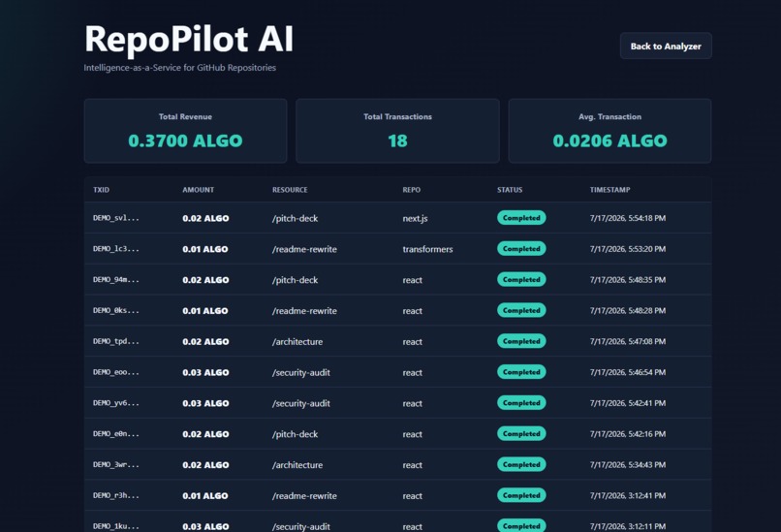Screen dimensions: 781x532
Task: Click transaction ID DEMO_r3h...
Action: (116, 495)
